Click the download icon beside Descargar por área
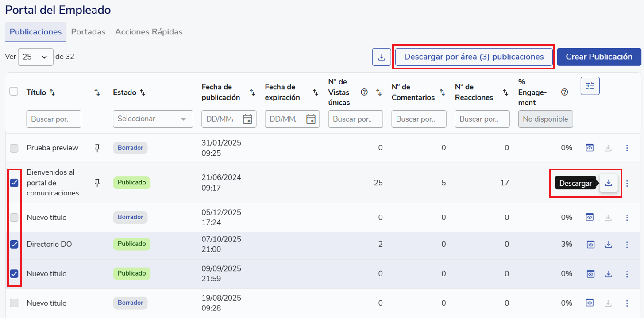The height and width of the screenshot is (318, 644). coord(382,57)
